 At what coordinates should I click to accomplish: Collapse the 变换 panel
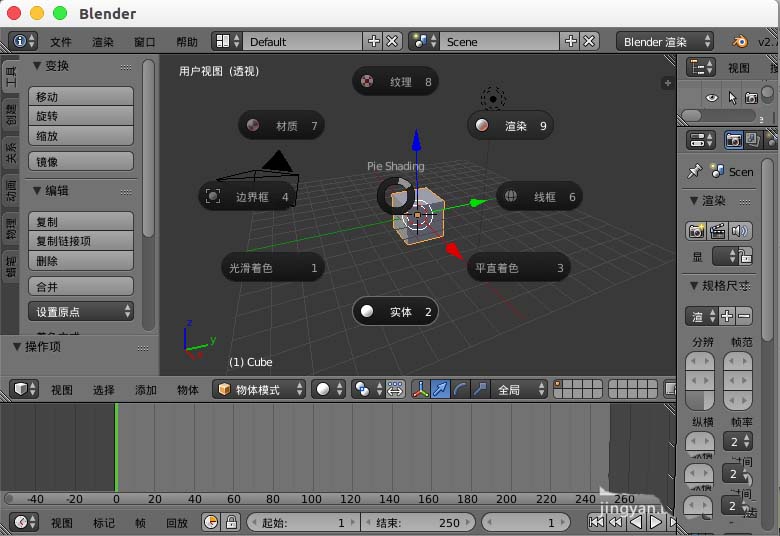[37, 65]
